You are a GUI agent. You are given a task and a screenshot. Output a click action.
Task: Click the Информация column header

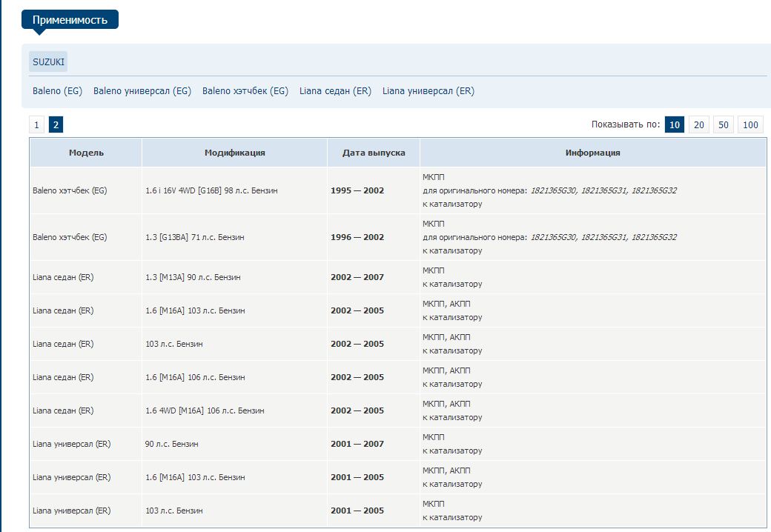(592, 153)
